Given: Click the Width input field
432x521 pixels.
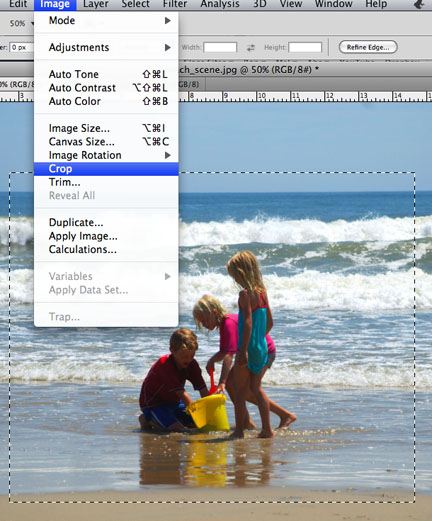Looking at the screenshot, I should (x=220, y=47).
